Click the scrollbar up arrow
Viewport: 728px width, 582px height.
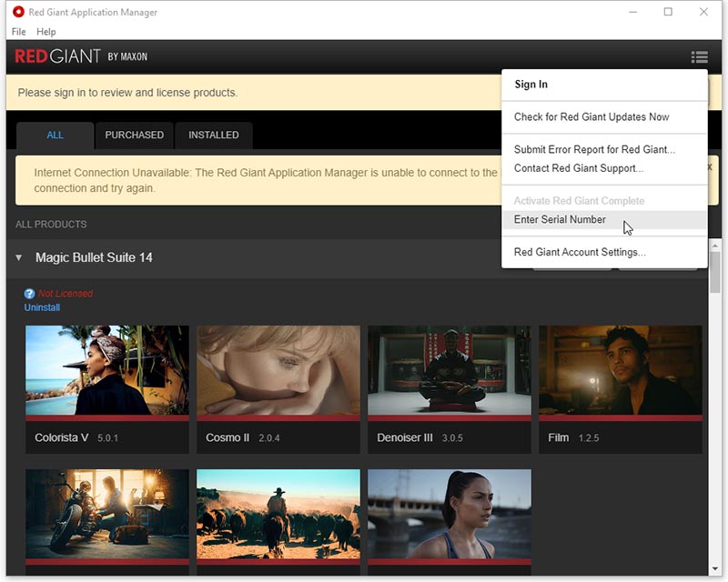[x=715, y=245]
